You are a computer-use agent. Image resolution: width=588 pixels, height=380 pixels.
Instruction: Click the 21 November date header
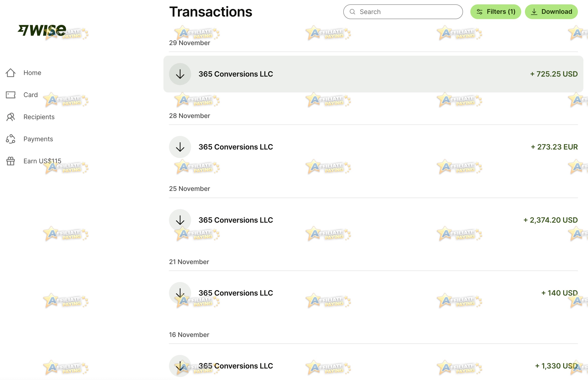tap(189, 262)
